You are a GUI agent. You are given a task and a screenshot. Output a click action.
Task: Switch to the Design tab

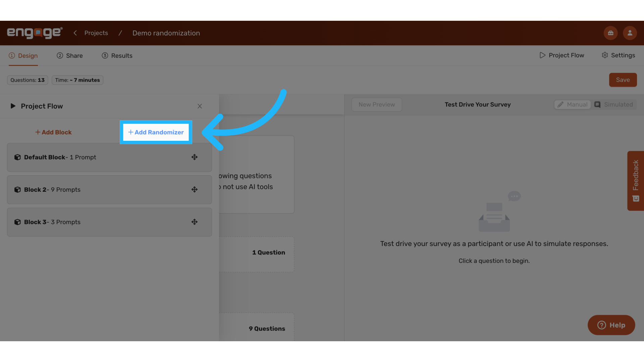click(23, 56)
